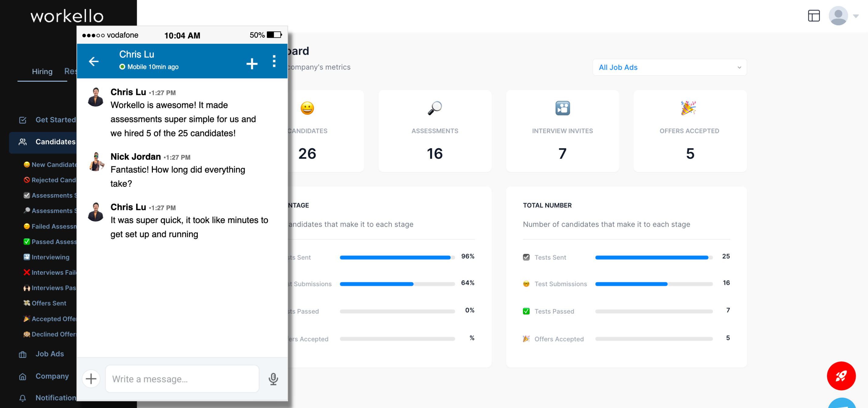Click the Assessments magnifier icon card

click(435, 108)
